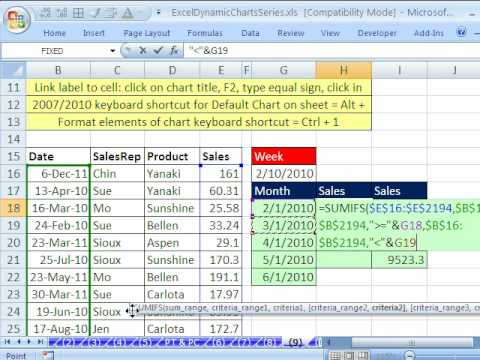480x360 pixels.
Task: Go to next sheet tab arrow
Action: tap(29, 342)
